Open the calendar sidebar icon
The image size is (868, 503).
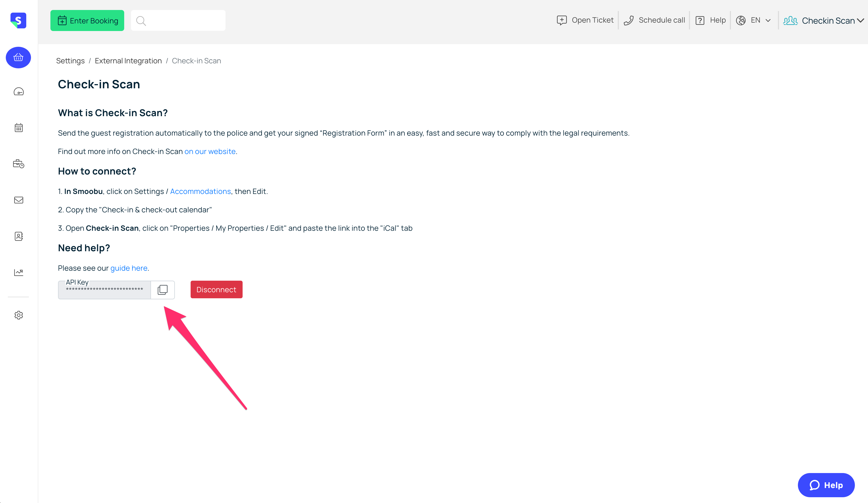19,128
